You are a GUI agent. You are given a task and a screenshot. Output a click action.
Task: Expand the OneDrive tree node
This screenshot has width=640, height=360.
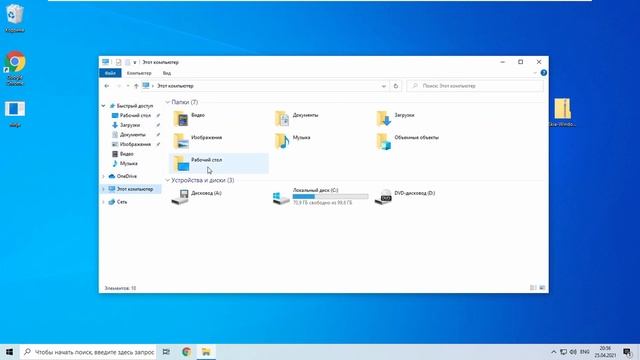104,176
